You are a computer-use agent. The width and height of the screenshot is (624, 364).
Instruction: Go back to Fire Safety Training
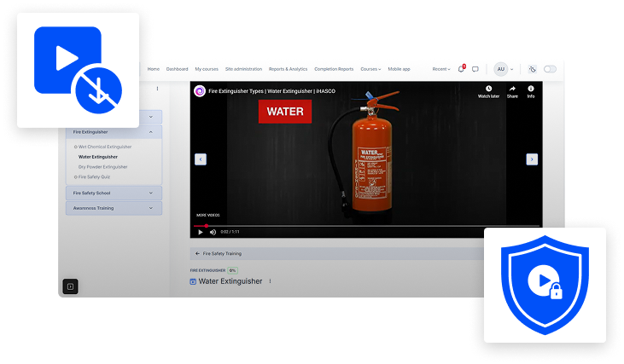(219, 253)
